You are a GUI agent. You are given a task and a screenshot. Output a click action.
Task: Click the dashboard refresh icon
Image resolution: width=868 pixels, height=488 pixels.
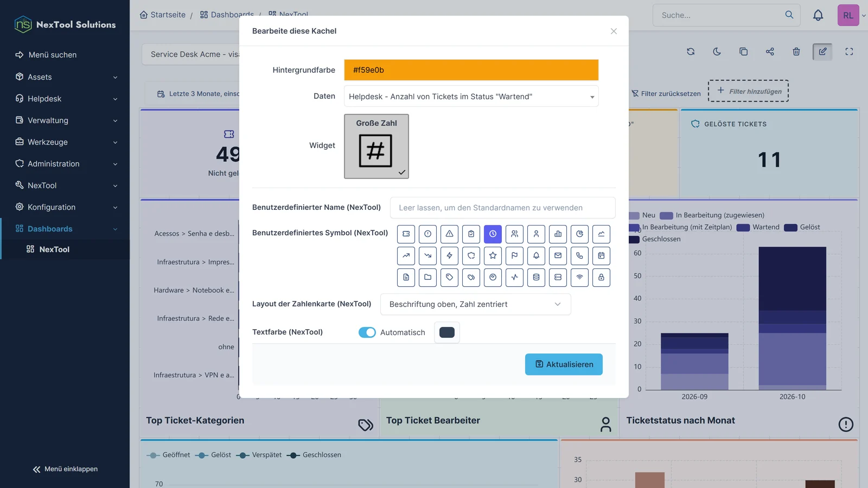[x=691, y=52]
